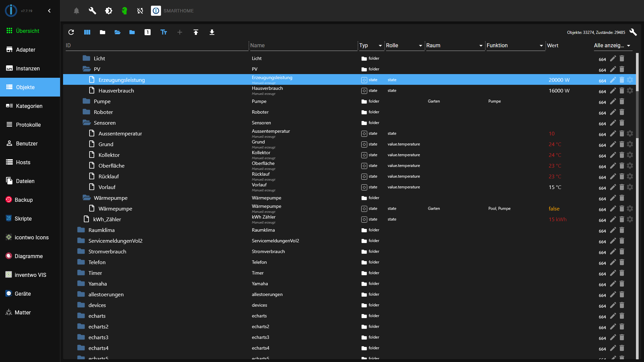Collapse the PV folder
Screen dimensions: 644x362
coord(86,69)
